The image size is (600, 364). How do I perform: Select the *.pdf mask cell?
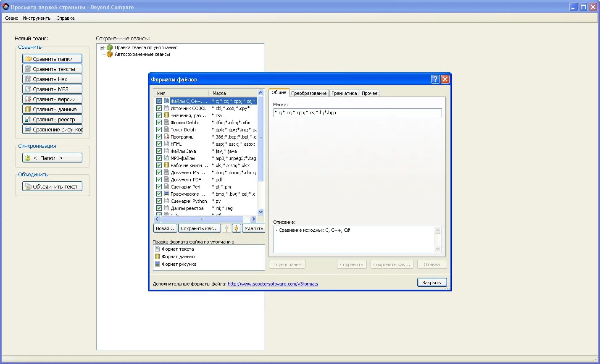pos(217,180)
